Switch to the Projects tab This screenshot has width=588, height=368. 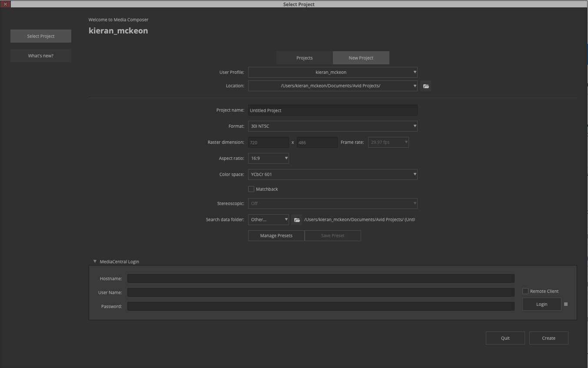tap(305, 58)
